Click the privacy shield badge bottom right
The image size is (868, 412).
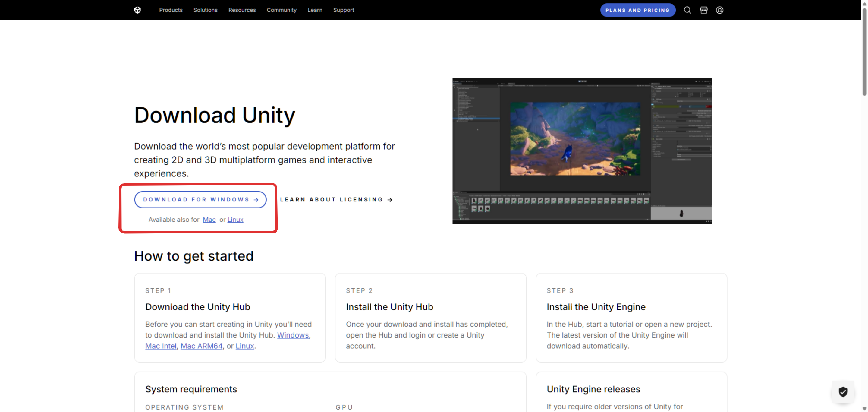click(843, 392)
